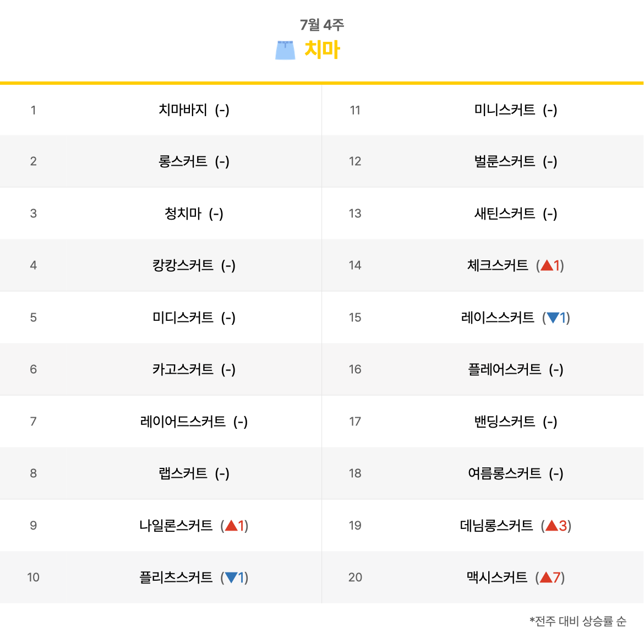The height and width of the screenshot is (644, 644).
Task: Click the 플레어스커트 ranking entry
Action: point(504,369)
